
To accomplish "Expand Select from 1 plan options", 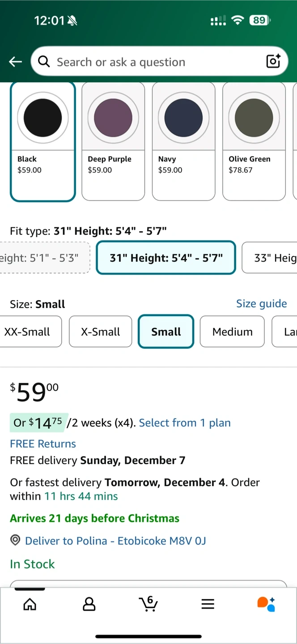I will (x=185, y=423).
